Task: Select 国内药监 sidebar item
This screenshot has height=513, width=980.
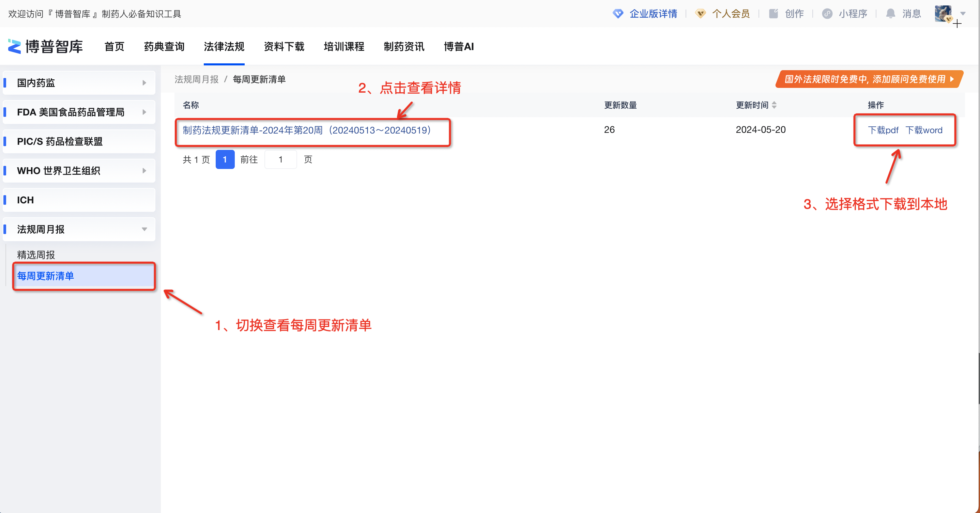Action: [79, 82]
